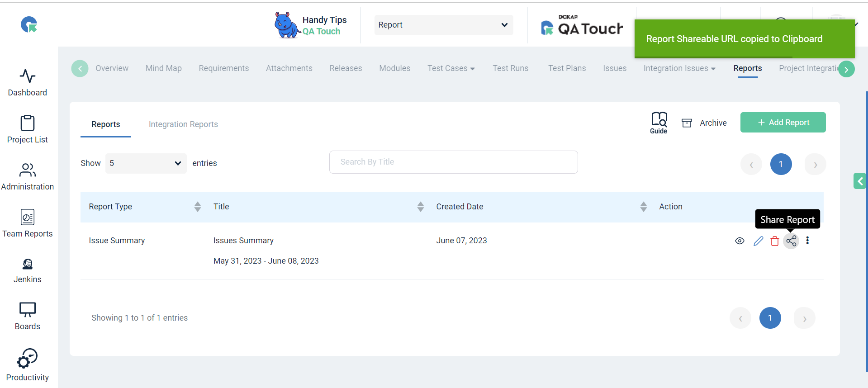Open the Attachments tab
This screenshot has height=388, width=868.
pos(289,68)
